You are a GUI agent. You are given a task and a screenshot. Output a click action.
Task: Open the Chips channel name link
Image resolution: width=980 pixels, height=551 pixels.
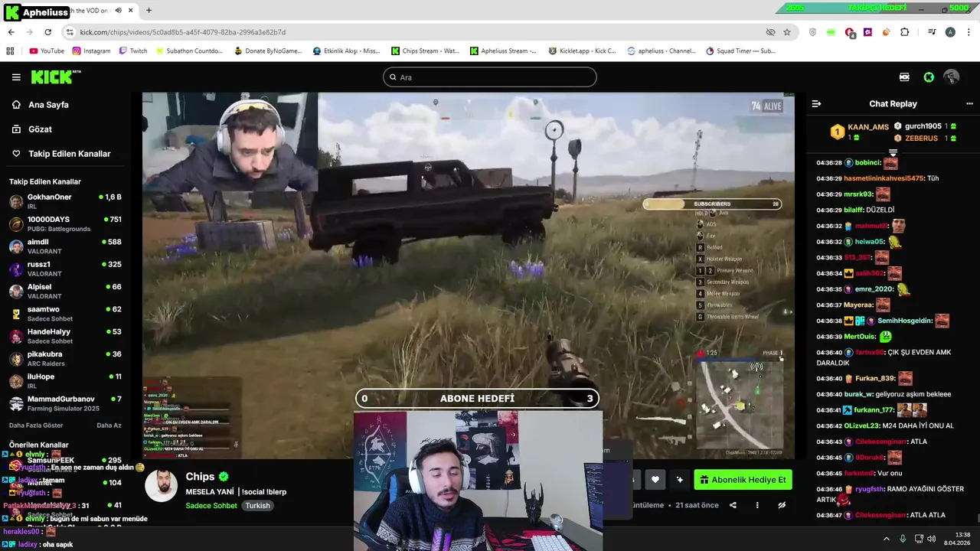pos(200,477)
